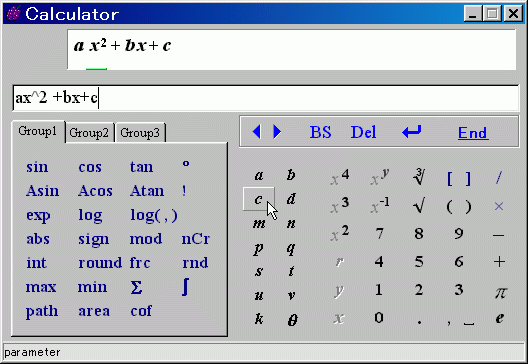This screenshot has width=528, height=364.
Task: Click the number 0 key
Action: click(x=379, y=318)
